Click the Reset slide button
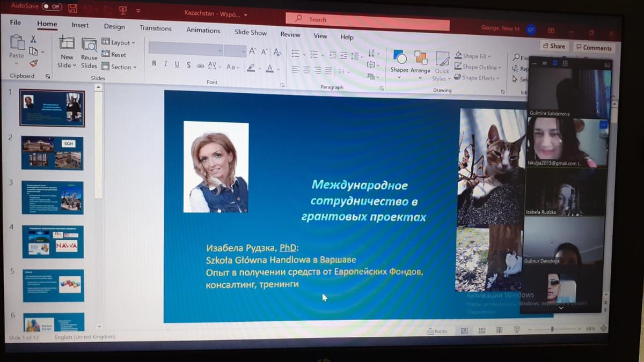This screenshot has height=362, width=644. (114, 54)
